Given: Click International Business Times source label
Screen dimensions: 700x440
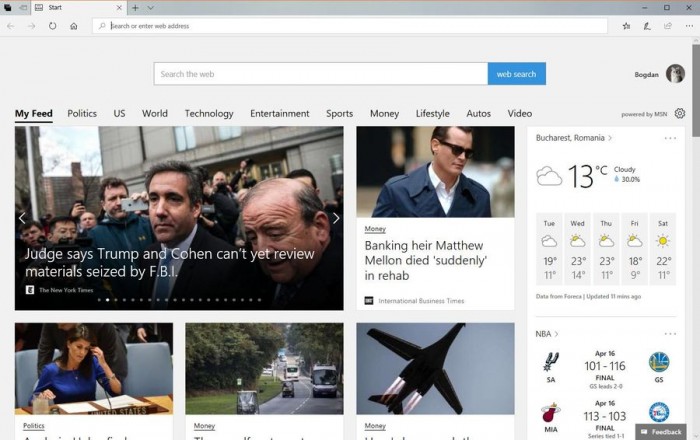Looking at the screenshot, I should click(x=421, y=301).
